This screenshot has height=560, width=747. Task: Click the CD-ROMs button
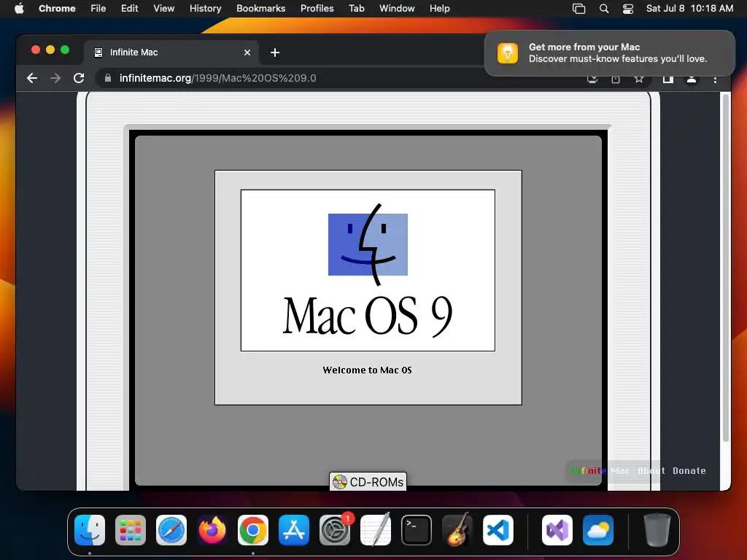[368, 482]
